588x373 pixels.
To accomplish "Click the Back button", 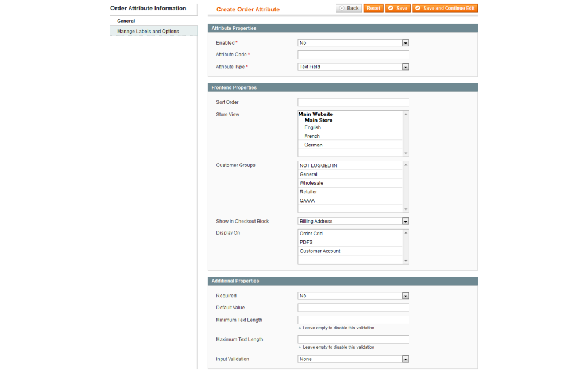I will 349,8.
